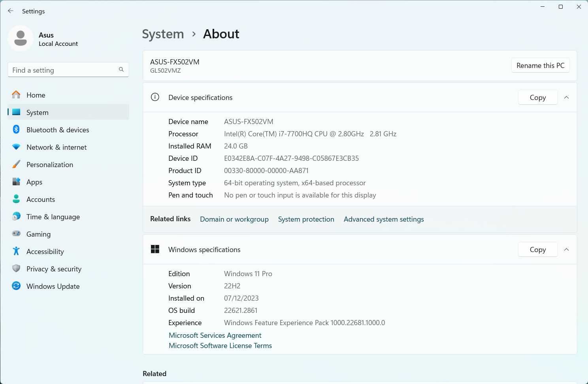Click the processor value i7-7700HQ text

(x=310, y=134)
